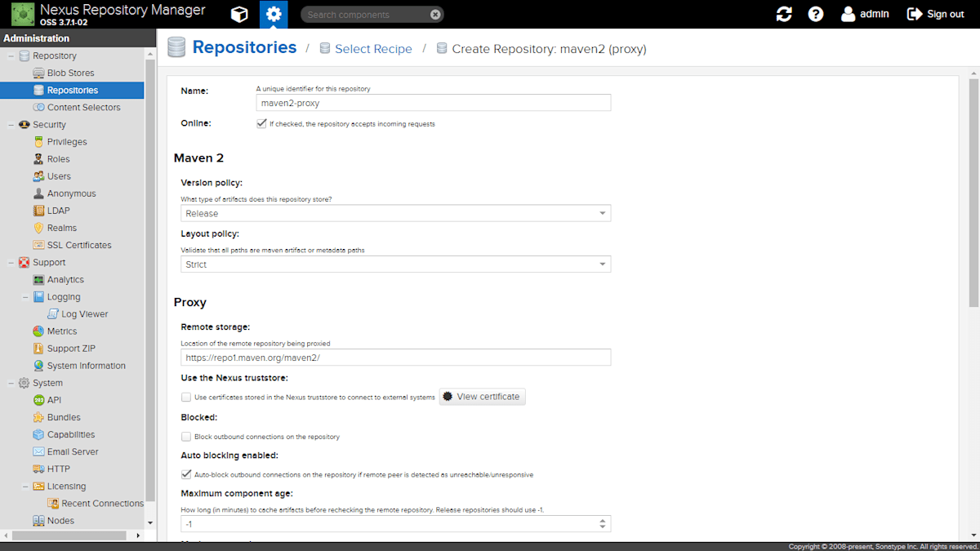Click the Sign out button
This screenshot has height=551, width=980.
[936, 14]
